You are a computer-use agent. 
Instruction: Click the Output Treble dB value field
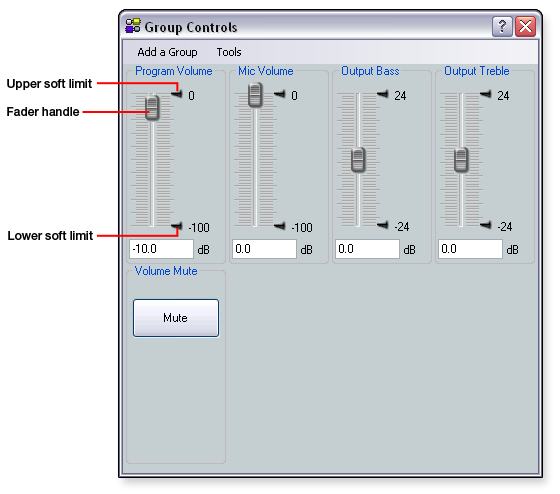pyautogui.click(x=470, y=249)
